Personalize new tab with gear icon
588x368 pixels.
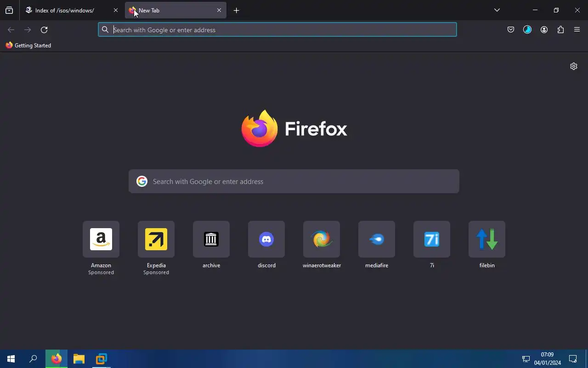click(574, 66)
